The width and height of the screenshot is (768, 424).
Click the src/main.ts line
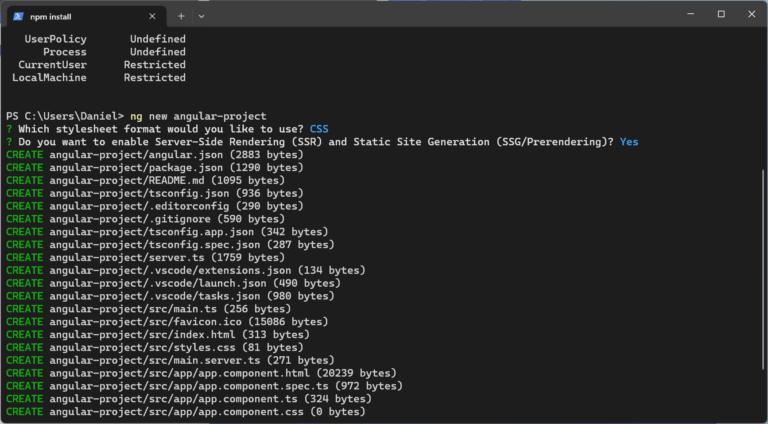pyautogui.click(x=148, y=309)
